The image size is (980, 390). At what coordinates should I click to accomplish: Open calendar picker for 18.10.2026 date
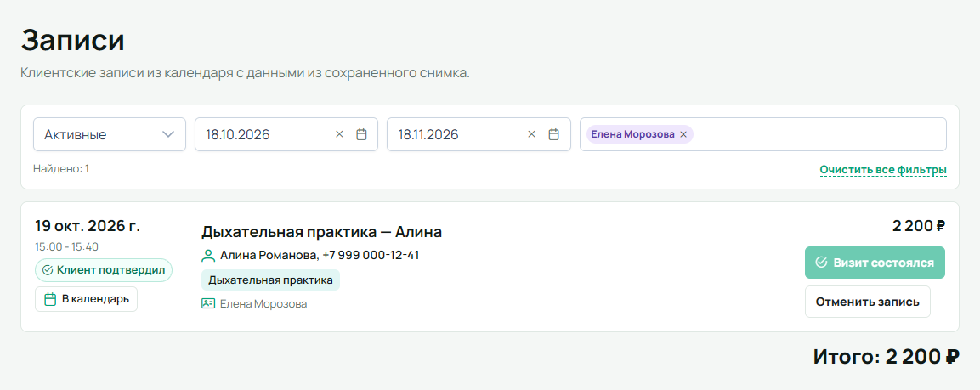pyautogui.click(x=361, y=134)
